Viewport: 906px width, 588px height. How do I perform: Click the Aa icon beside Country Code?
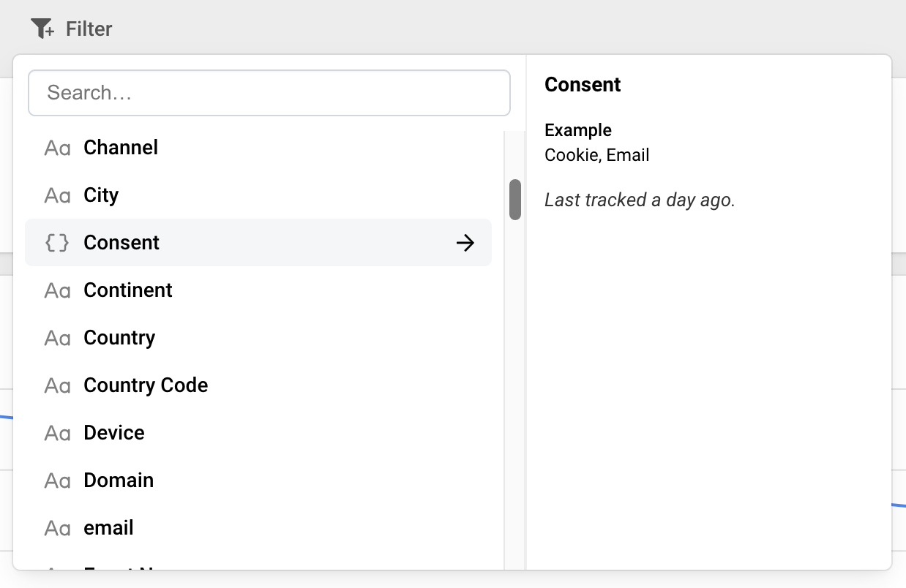click(x=57, y=386)
